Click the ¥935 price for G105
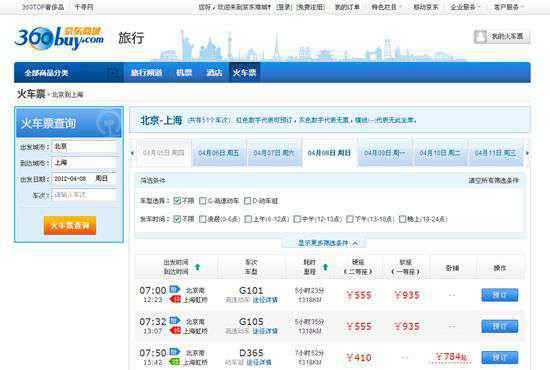 point(407,327)
